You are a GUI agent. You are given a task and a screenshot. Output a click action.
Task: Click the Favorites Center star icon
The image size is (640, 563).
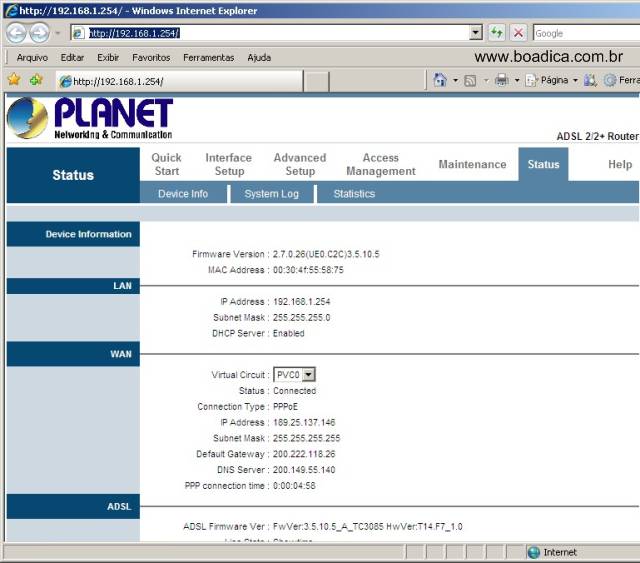(x=14, y=80)
